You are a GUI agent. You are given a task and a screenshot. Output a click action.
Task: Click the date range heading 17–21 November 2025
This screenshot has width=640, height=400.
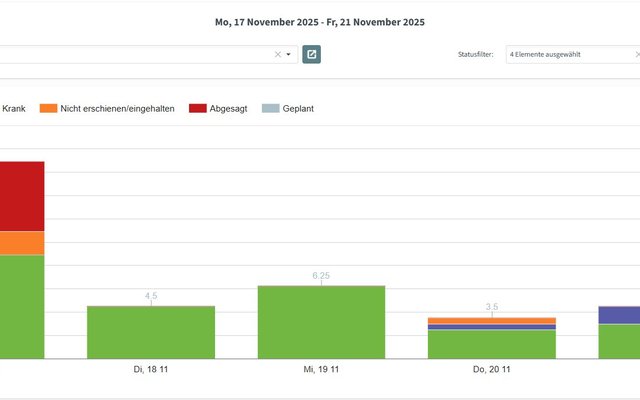click(x=320, y=22)
